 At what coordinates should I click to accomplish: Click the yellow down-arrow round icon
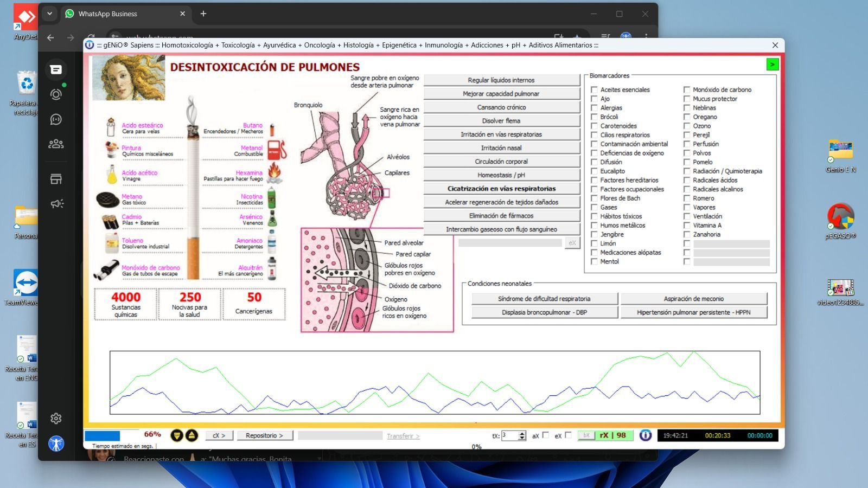(x=177, y=435)
